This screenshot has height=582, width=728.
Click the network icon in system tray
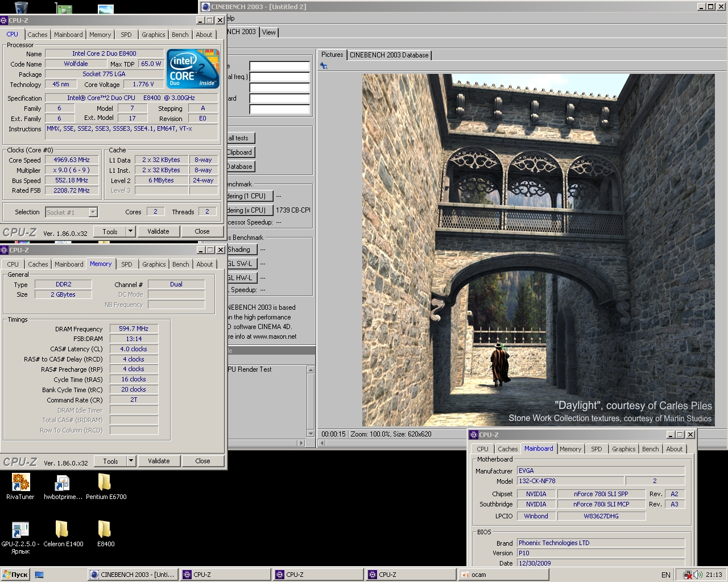pyautogui.click(x=688, y=575)
